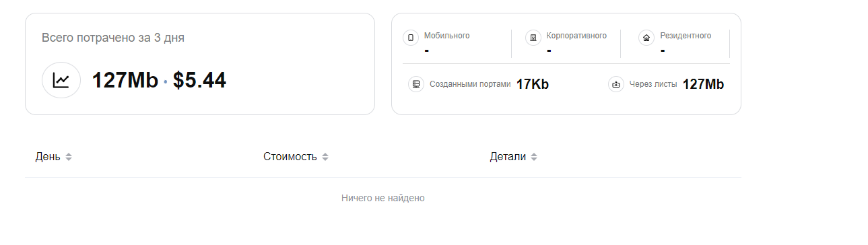Select the Мобильного traffic label
Screen dimensions: 868x245
tap(447, 36)
